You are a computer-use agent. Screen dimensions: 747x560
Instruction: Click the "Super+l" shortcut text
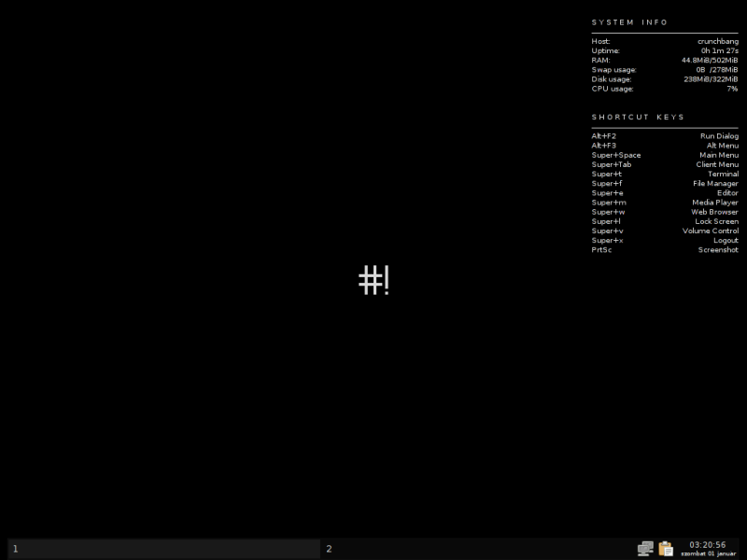click(606, 221)
